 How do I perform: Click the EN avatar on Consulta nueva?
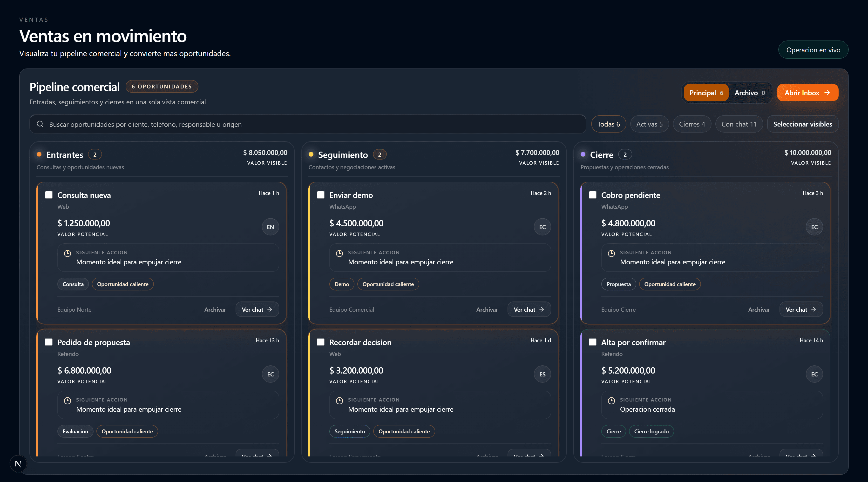point(270,227)
